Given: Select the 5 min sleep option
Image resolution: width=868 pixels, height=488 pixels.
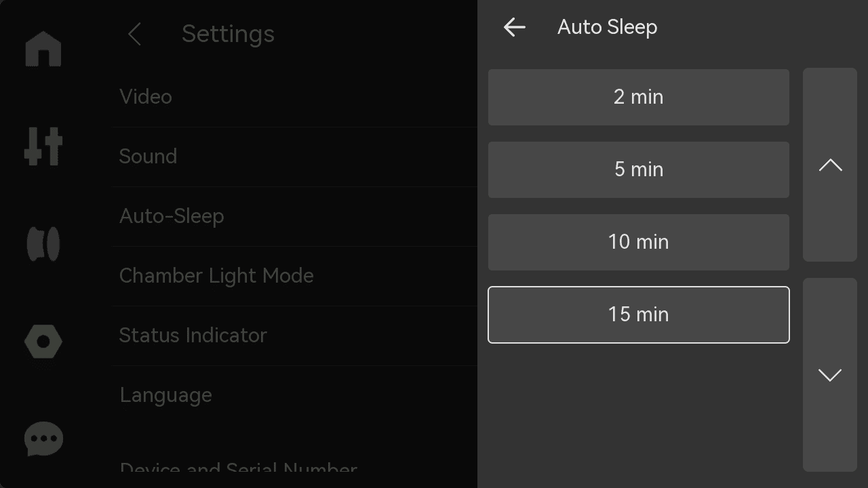Looking at the screenshot, I should [639, 169].
